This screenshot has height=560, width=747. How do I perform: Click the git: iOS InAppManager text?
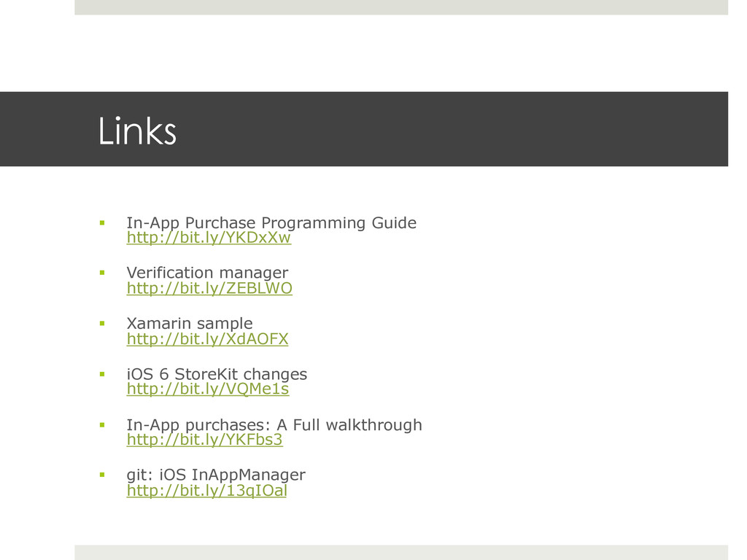tap(216, 475)
